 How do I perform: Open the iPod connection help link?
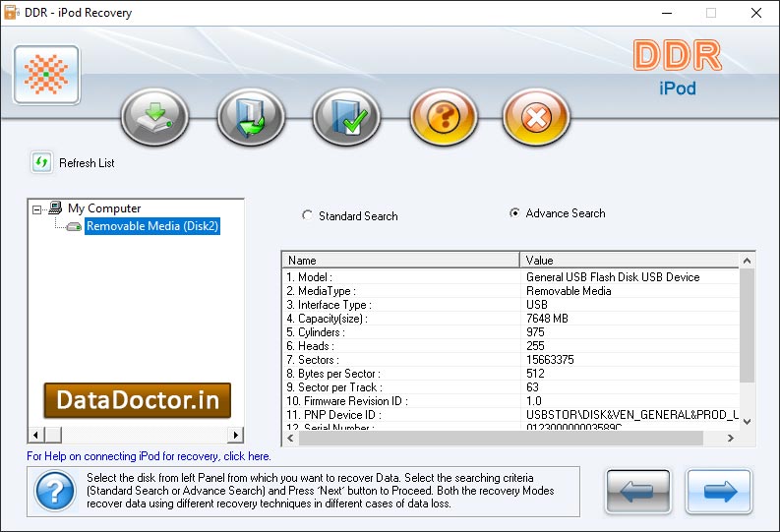149,456
